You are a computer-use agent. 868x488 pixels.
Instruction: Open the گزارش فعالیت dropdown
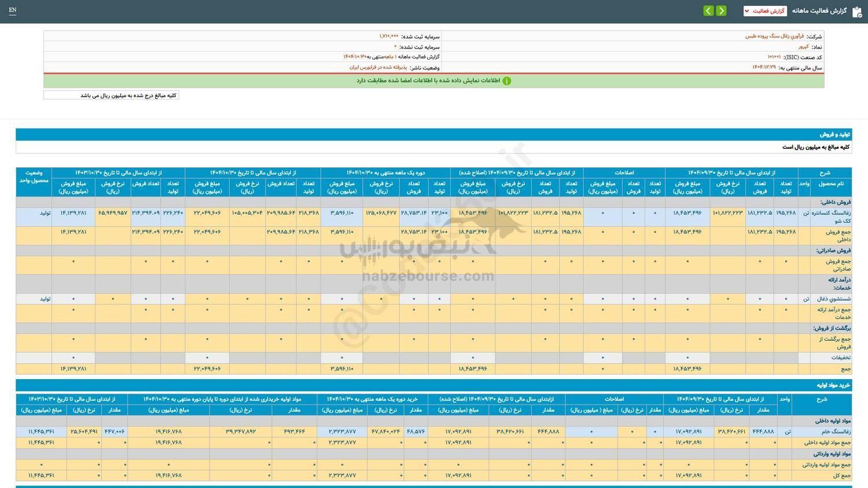764,11
